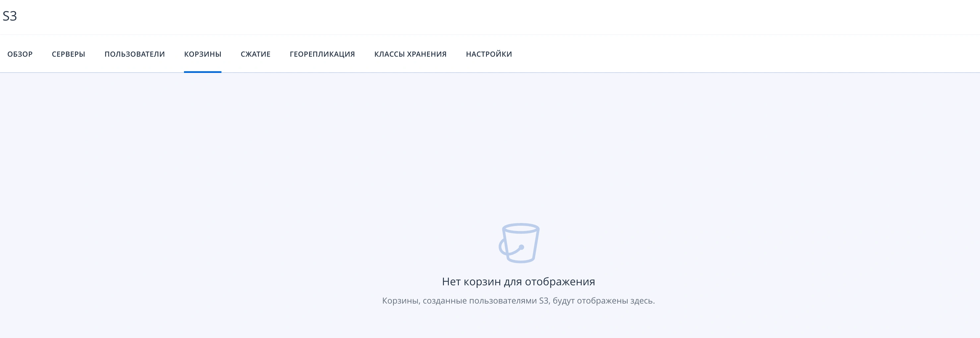Select the ПОЛЬЗОВАТЕЛИ tab
This screenshot has width=980, height=338.
coord(134,54)
